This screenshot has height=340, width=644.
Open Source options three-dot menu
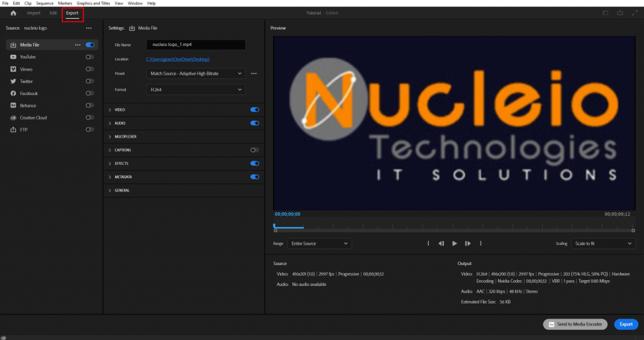[x=89, y=28]
